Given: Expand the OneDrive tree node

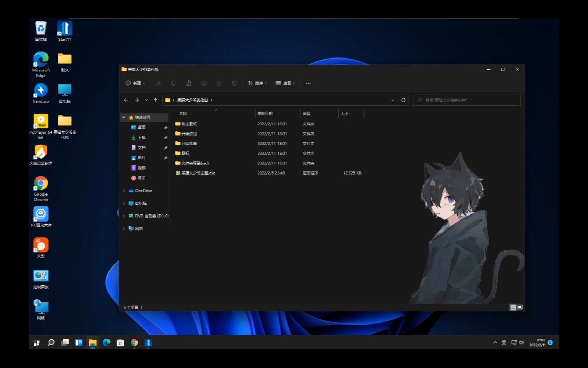Looking at the screenshot, I should 124,191.
